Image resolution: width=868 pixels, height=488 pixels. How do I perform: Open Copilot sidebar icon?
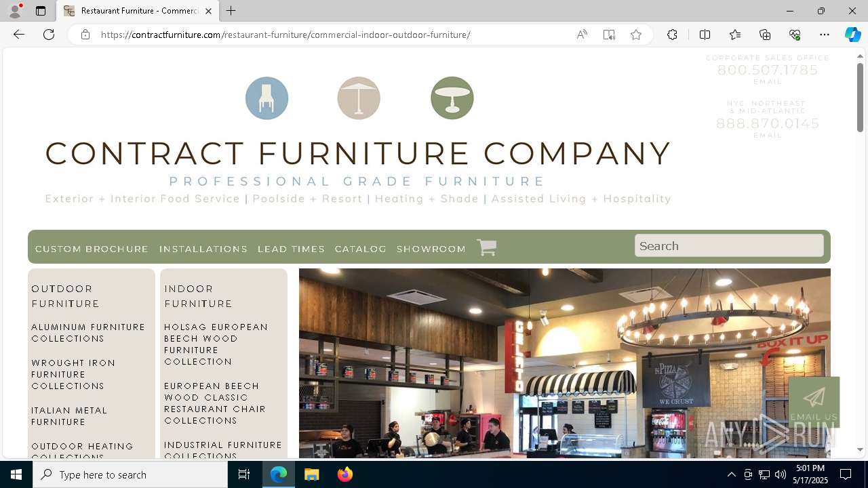coord(852,35)
